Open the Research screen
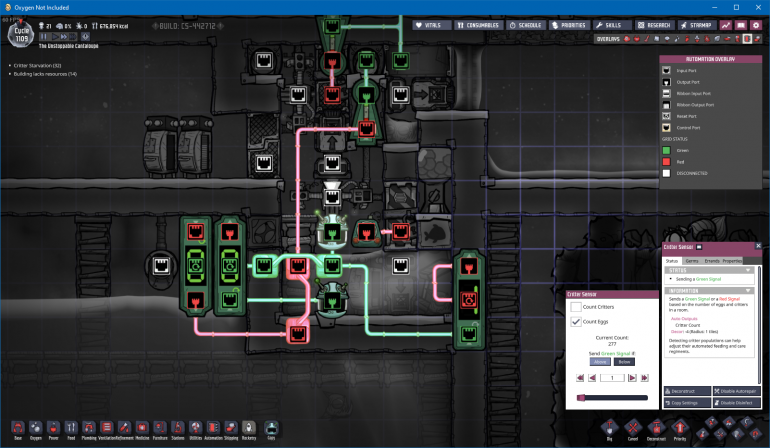Viewport: 770px width, 448px height. tap(655, 25)
